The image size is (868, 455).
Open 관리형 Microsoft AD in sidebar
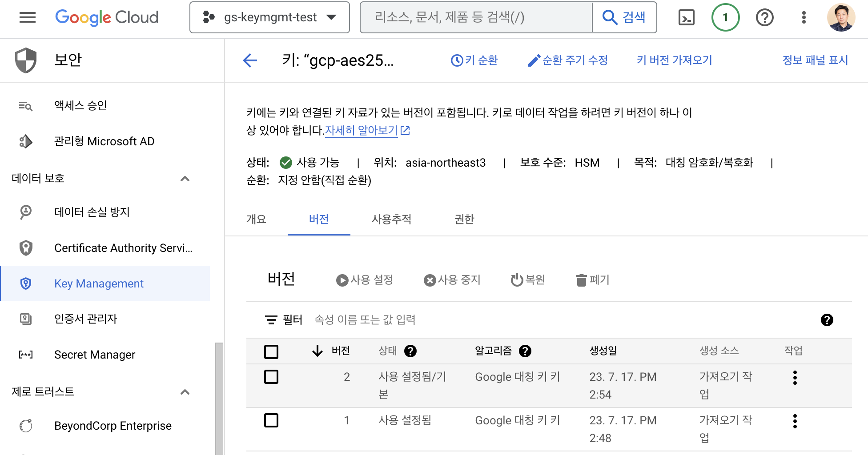pos(105,141)
